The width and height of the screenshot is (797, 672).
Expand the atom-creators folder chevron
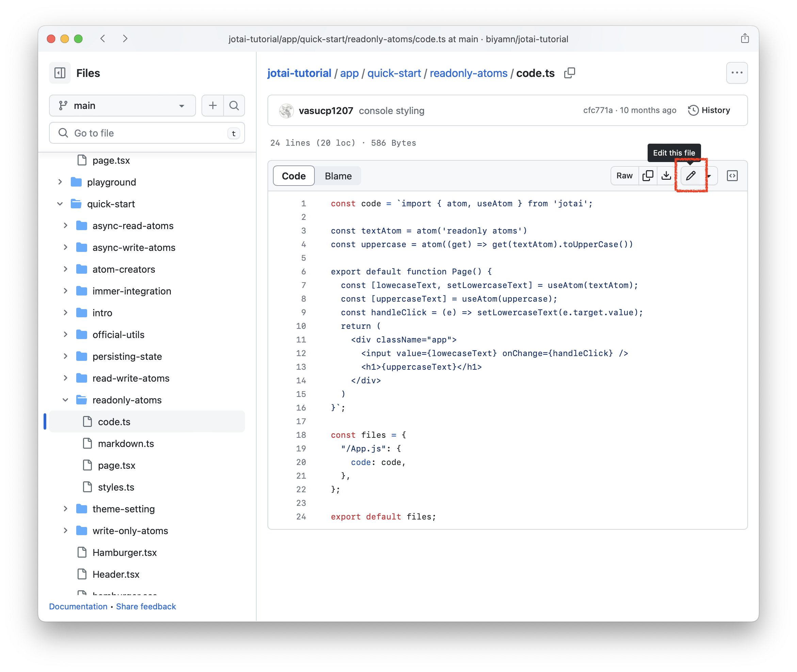[x=65, y=269]
